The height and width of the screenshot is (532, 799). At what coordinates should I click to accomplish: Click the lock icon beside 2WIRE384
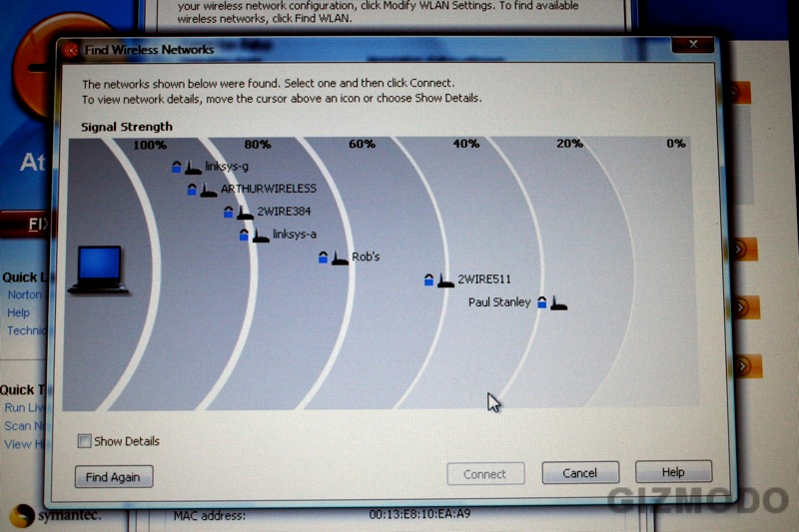point(229,212)
